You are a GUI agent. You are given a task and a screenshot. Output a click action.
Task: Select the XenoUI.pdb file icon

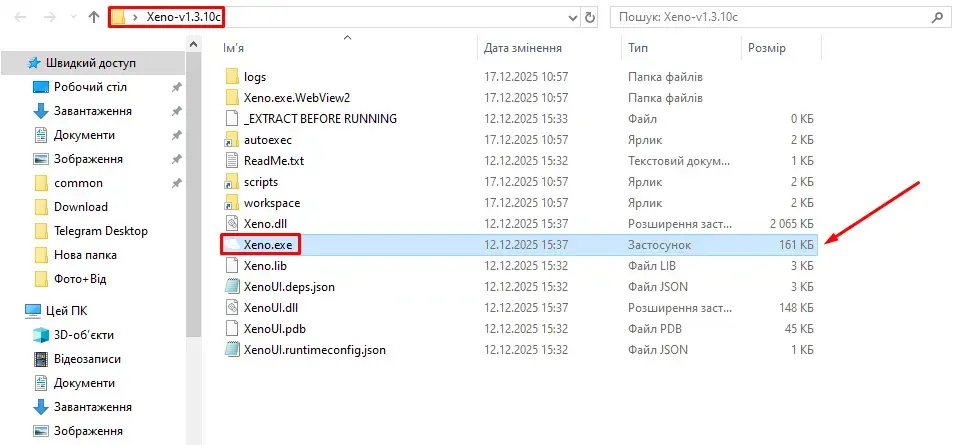point(232,328)
